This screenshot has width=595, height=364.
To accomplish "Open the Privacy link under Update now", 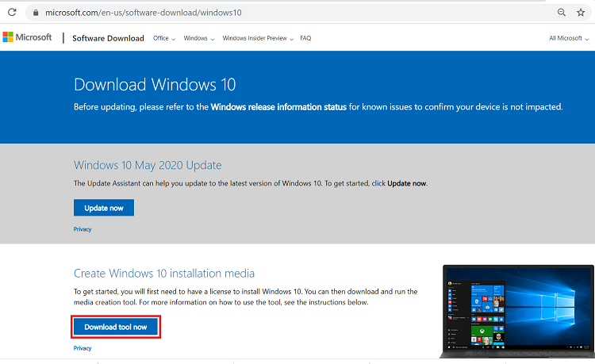I will 83,229.
